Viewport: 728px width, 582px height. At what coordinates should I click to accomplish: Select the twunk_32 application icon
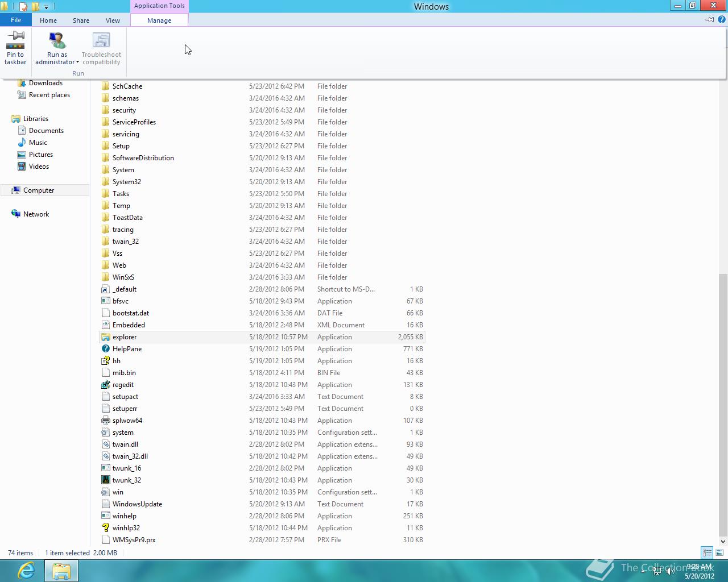click(106, 480)
